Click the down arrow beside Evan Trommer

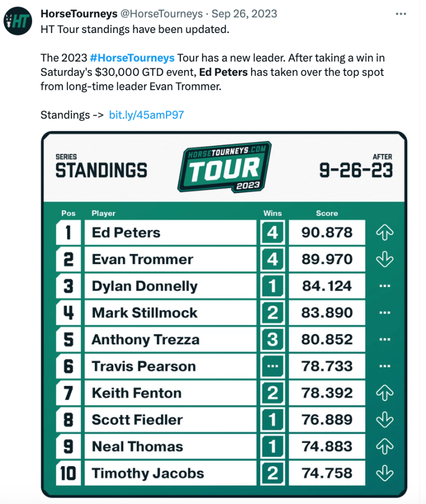pos(385,259)
